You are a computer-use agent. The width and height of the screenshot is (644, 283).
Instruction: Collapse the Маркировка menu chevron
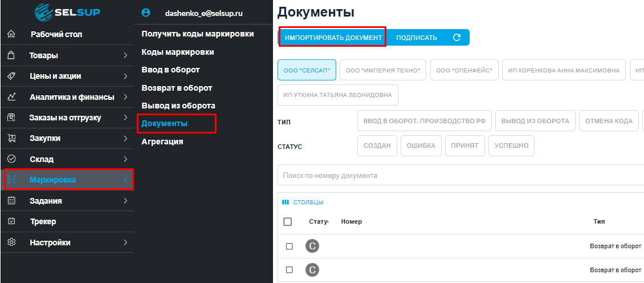(x=125, y=180)
